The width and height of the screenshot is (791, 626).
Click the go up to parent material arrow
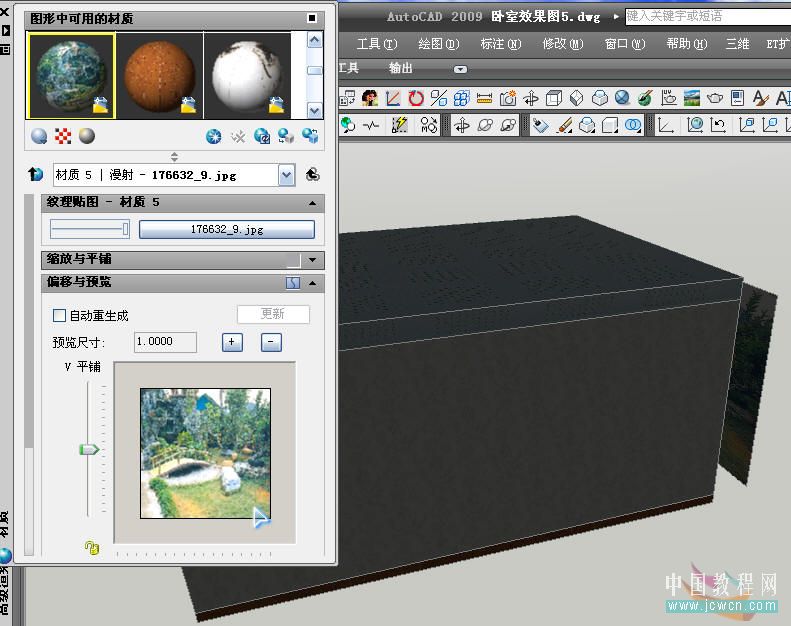pos(36,174)
